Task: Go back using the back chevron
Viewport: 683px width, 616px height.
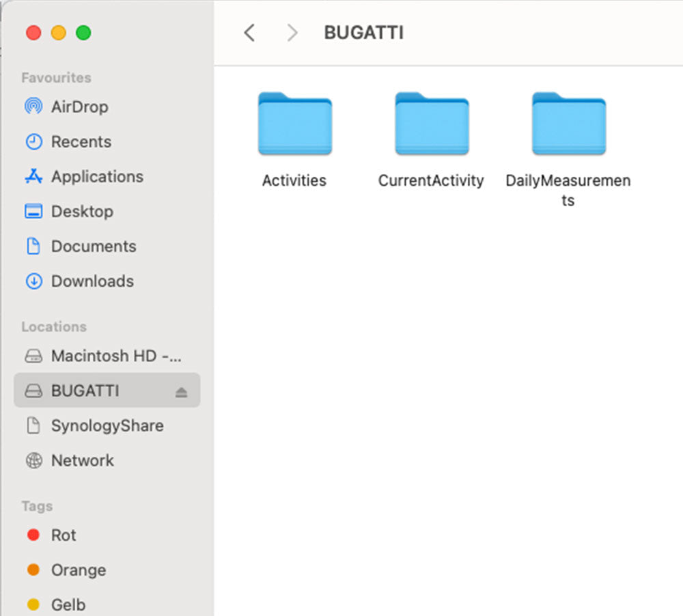Action: (x=249, y=33)
